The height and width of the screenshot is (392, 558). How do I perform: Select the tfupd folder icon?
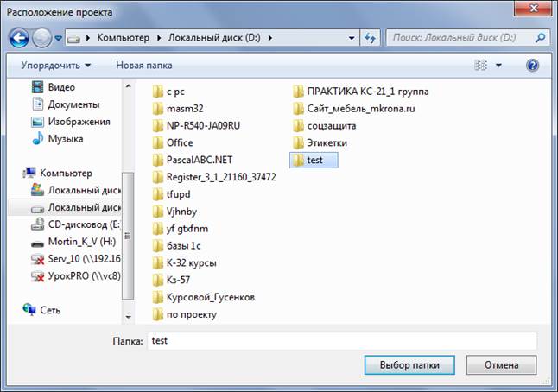[x=158, y=194]
